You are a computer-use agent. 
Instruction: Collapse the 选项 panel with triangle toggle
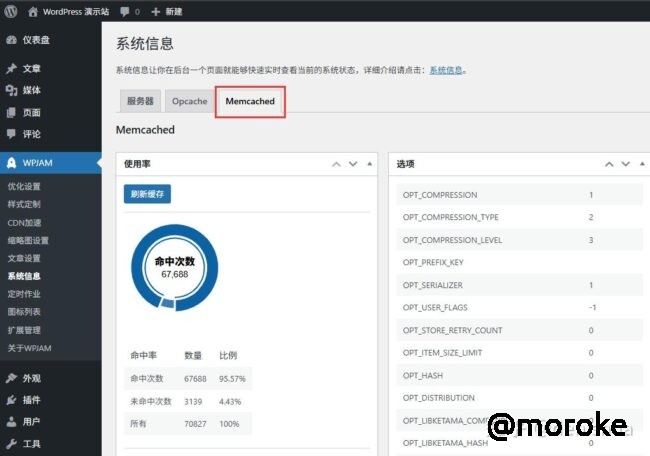click(x=642, y=164)
